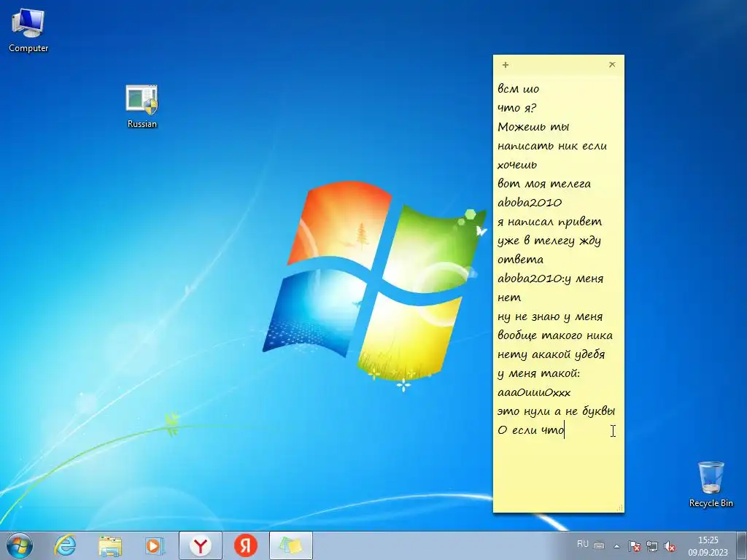Open Yandex Browser from taskbar
The image size is (747, 560).
coord(201,545)
